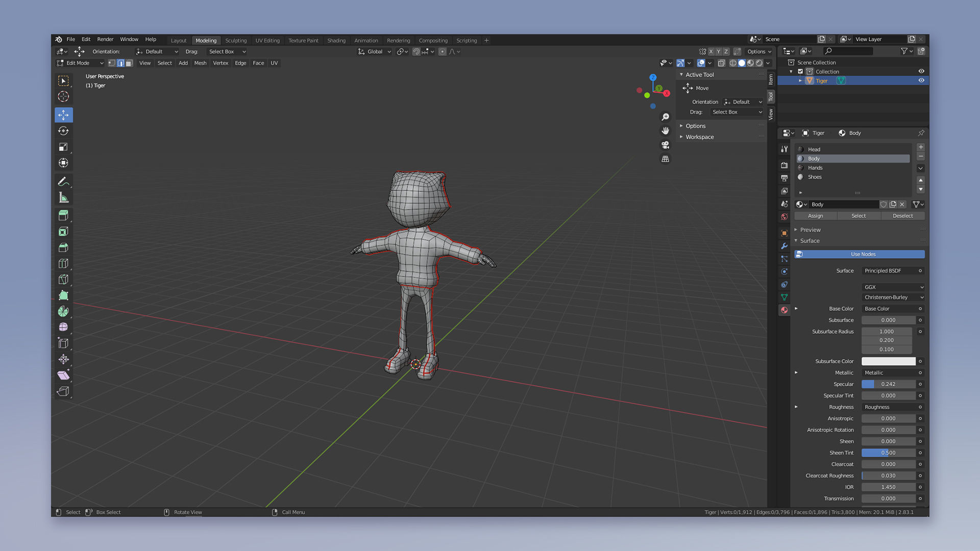Uncheck the Collection checkbox in outliner
Image resolution: width=980 pixels, height=551 pixels.
pyautogui.click(x=800, y=71)
